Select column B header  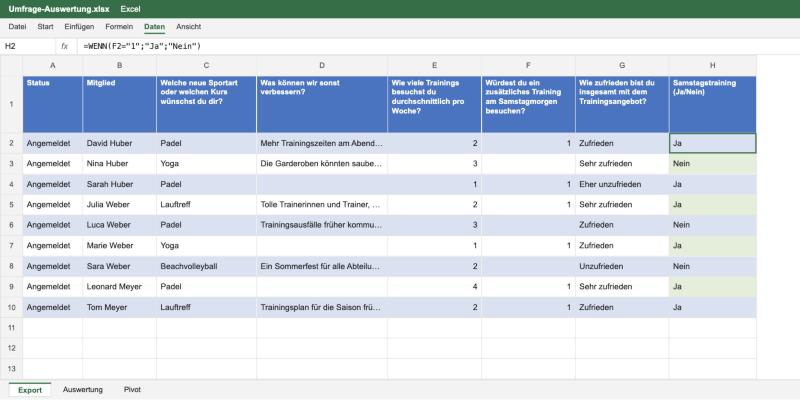pyautogui.click(x=119, y=65)
